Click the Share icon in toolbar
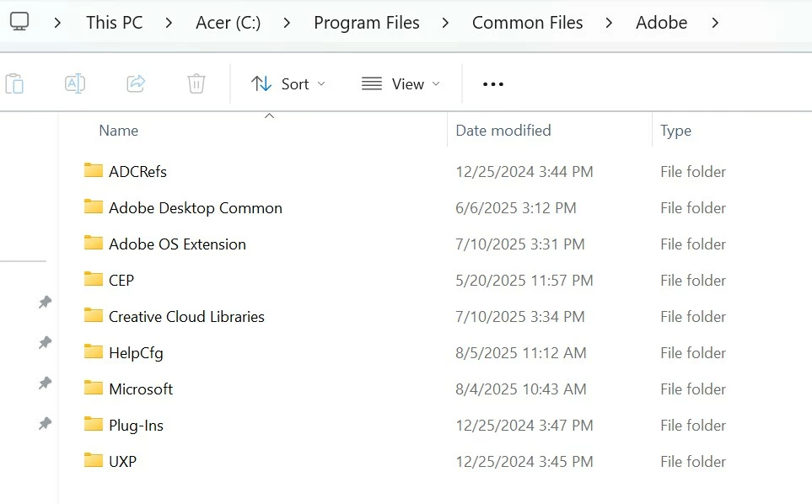Screen dimensions: 812x504 [x=136, y=83]
